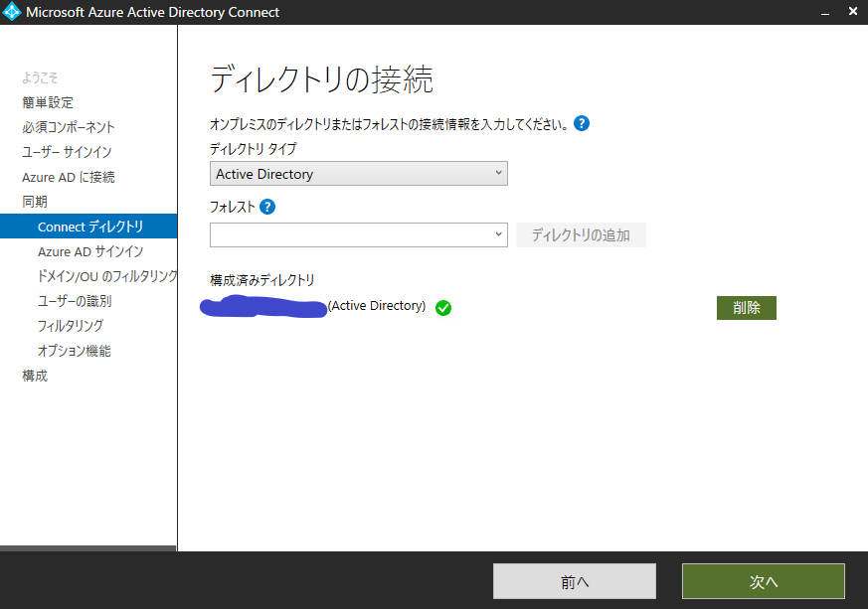The height and width of the screenshot is (609, 868).
Task: Select the Connect ディレクトリ step in the sidebar
Action: (89, 226)
